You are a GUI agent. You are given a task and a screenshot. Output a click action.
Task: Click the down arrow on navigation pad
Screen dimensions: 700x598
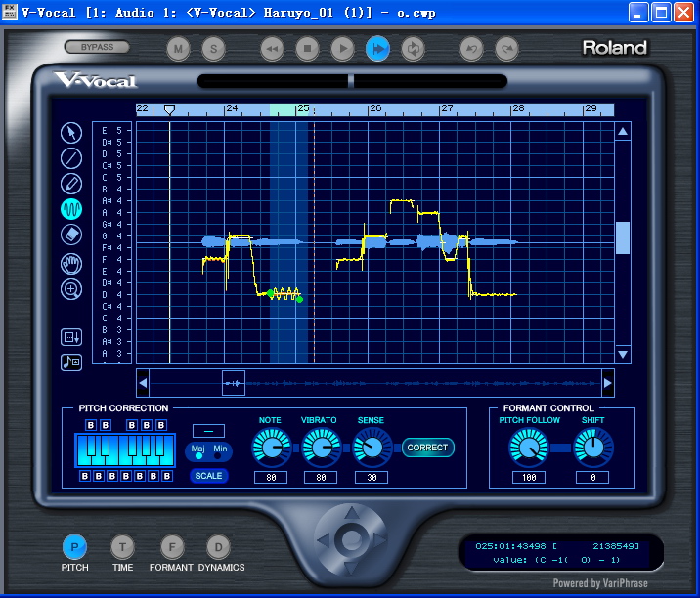pyautogui.click(x=352, y=567)
